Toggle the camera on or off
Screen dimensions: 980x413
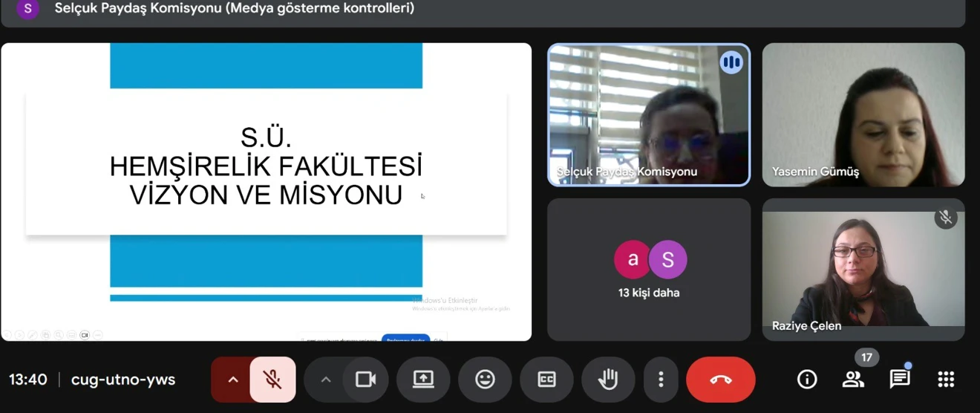365,380
